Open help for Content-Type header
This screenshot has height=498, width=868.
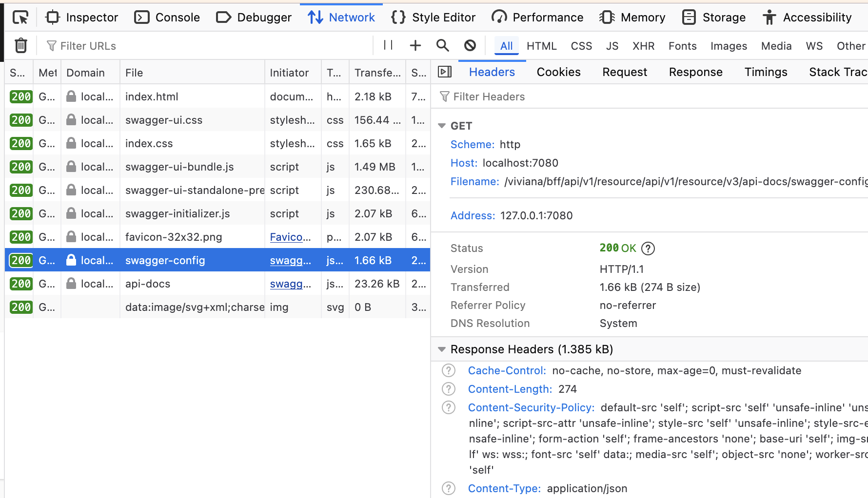pyautogui.click(x=448, y=488)
